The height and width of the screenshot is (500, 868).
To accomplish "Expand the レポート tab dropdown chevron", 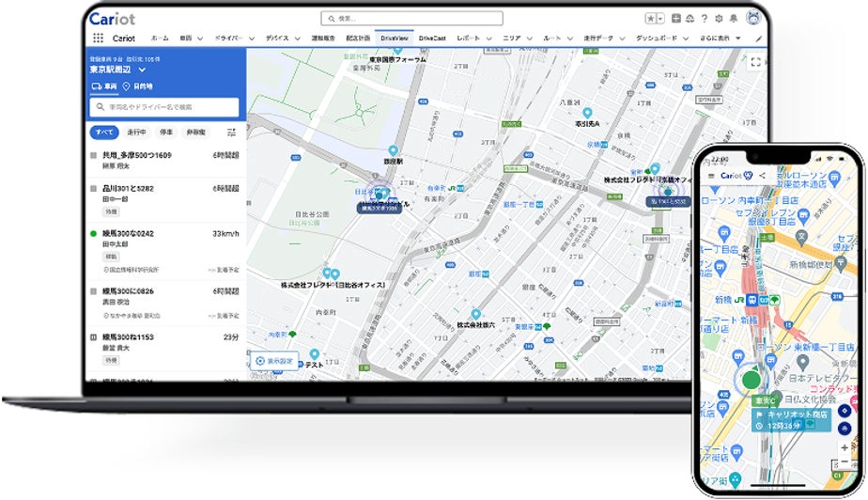I will tap(488, 39).
